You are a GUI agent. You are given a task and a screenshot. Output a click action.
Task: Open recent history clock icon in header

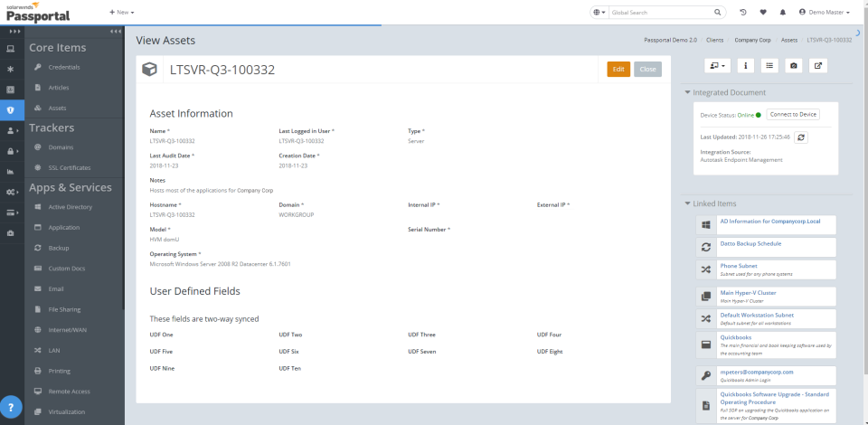click(x=743, y=12)
